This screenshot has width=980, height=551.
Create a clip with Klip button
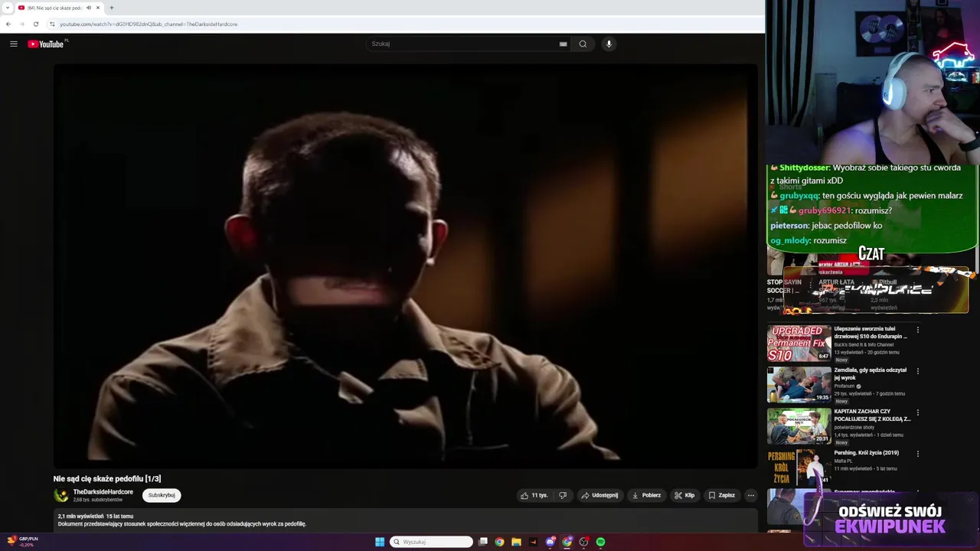tap(684, 495)
